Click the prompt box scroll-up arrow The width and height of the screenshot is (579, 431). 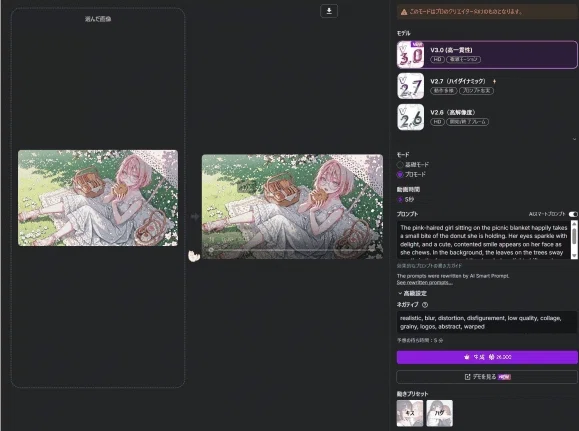574,223
